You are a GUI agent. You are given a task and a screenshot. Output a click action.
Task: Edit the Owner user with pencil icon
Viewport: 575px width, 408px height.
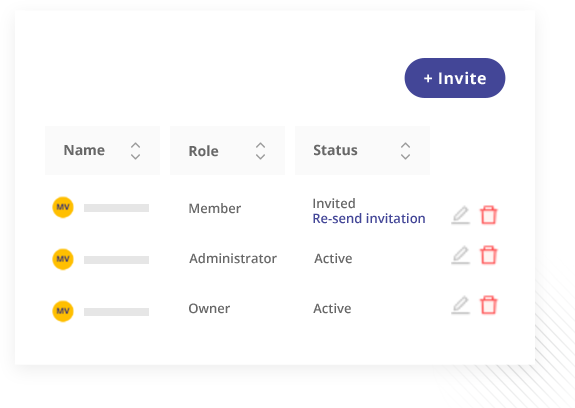461,305
